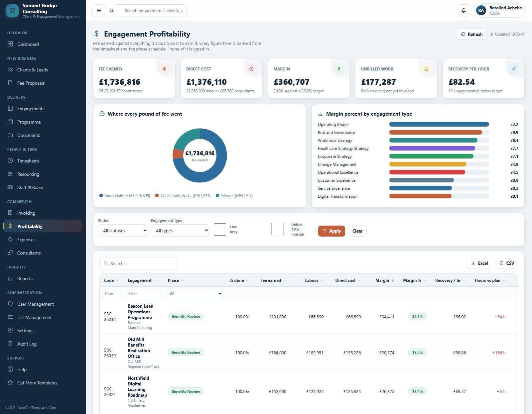This screenshot has width=532, height=414.
Task: Click the Get More Templates star icon
Action: [x=10, y=383]
